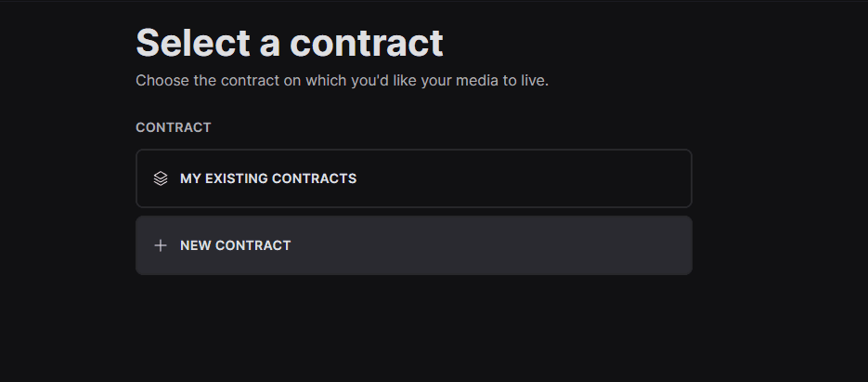Click the "Choose the contract" subtitle text
Screen dimensions: 868x382
(343, 81)
